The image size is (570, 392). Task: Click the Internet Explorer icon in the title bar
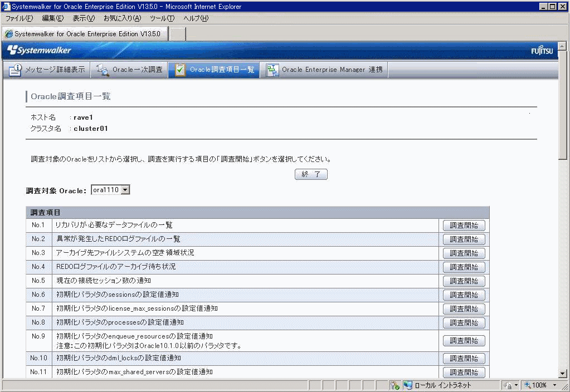pos(6,6)
